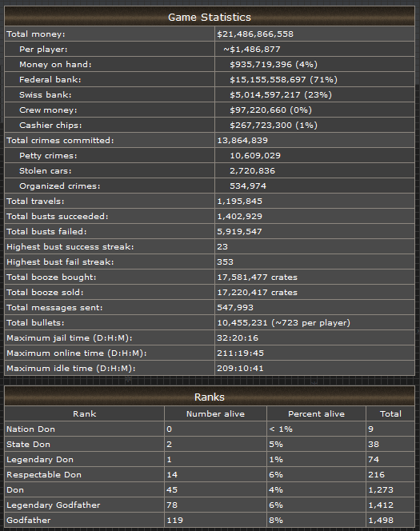Click the Total bullets value
The width and height of the screenshot is (420, 531).
click(x=283, y=323)
